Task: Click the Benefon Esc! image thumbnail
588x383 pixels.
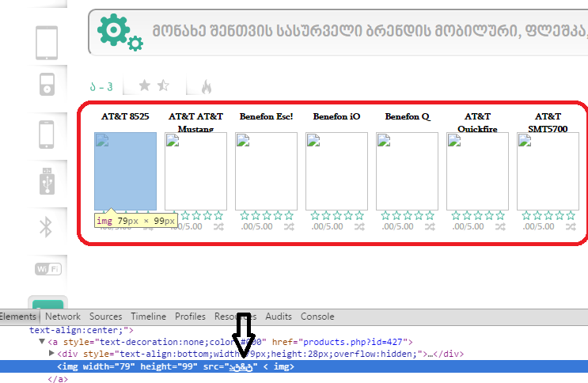Action: pos(266,171)
